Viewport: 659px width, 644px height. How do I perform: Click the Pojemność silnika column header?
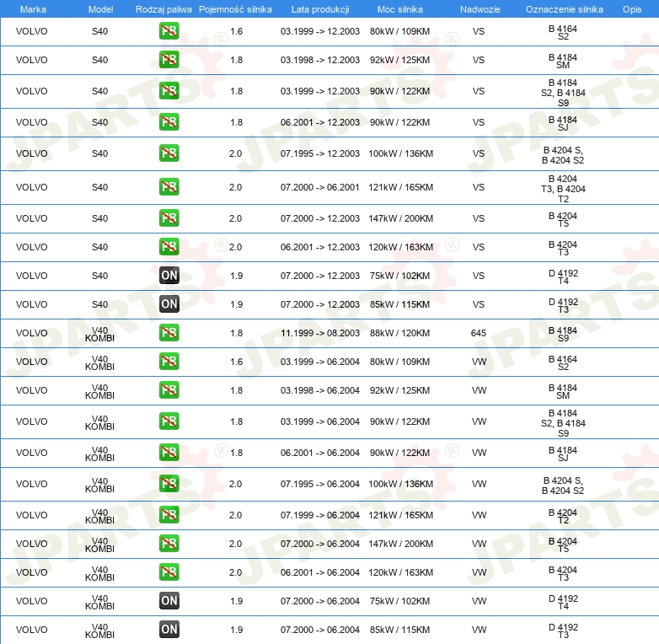click(x=235, y=9)
